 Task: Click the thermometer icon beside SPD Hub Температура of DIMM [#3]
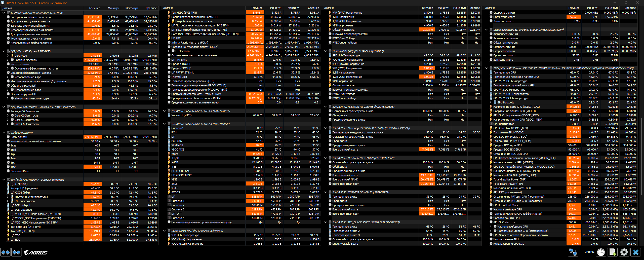(x=330, y=55)
